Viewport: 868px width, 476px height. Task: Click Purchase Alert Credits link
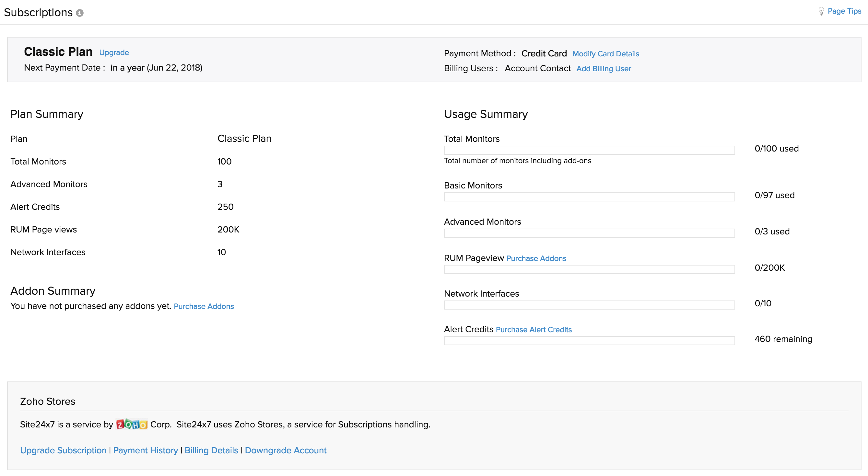pyautogui.click(x=534, y=330)
